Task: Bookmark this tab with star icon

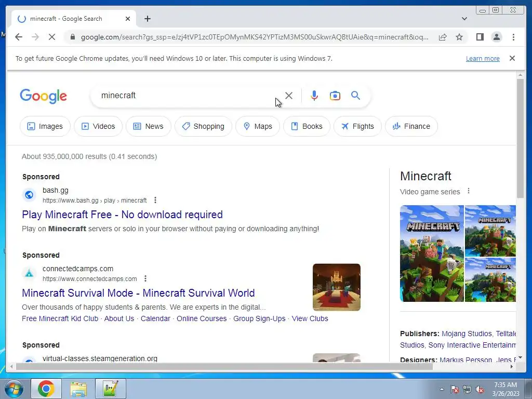Action: point(459,37)
